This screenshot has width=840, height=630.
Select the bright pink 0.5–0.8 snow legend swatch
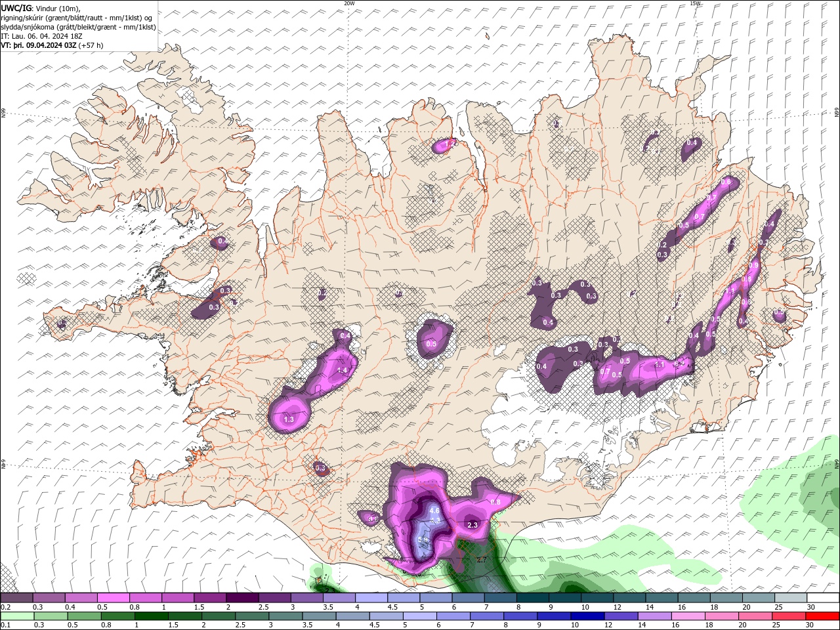click(114, 598)
